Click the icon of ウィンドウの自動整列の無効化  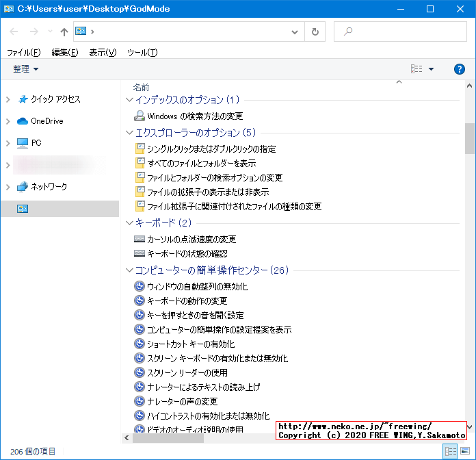click(x=140, y=286)
